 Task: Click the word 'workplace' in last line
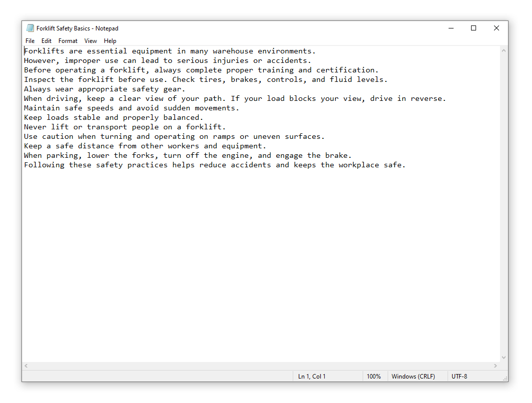tap(359, 165)
